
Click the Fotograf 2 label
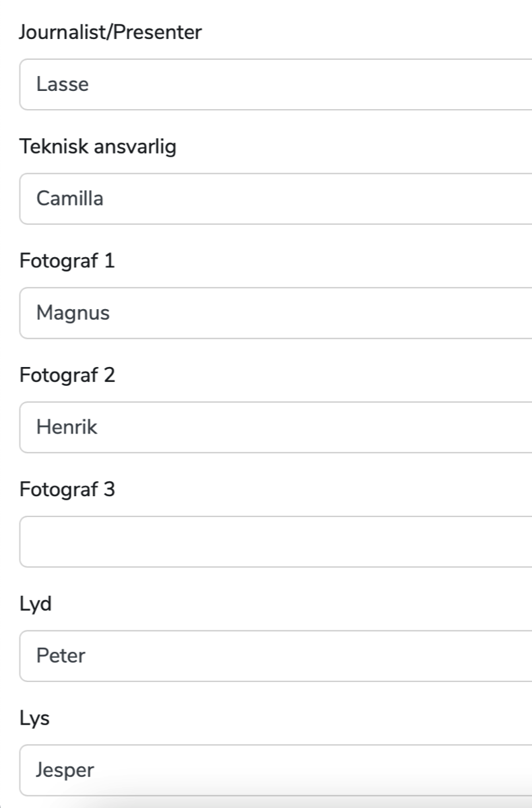(67, 375)
